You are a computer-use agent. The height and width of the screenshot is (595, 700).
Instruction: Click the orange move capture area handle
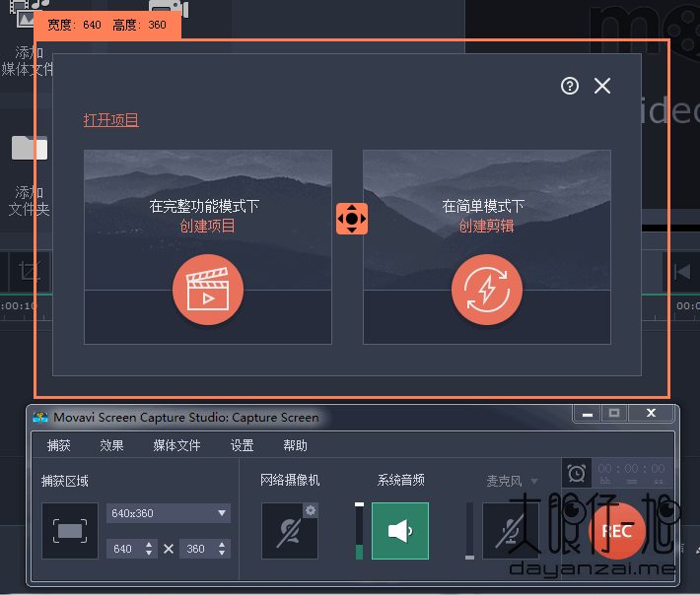[x=352, y=218]
